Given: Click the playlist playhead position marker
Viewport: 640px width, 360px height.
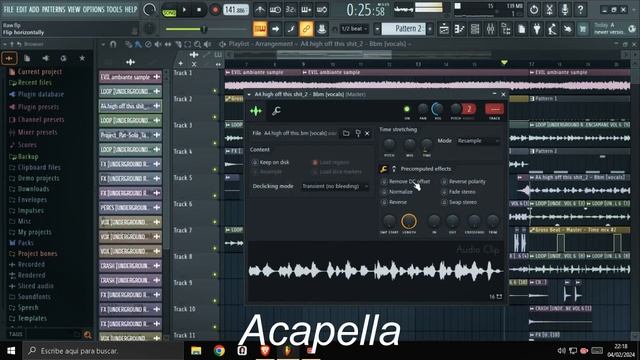Looking at the screenshot, I should tap(504, 62).
